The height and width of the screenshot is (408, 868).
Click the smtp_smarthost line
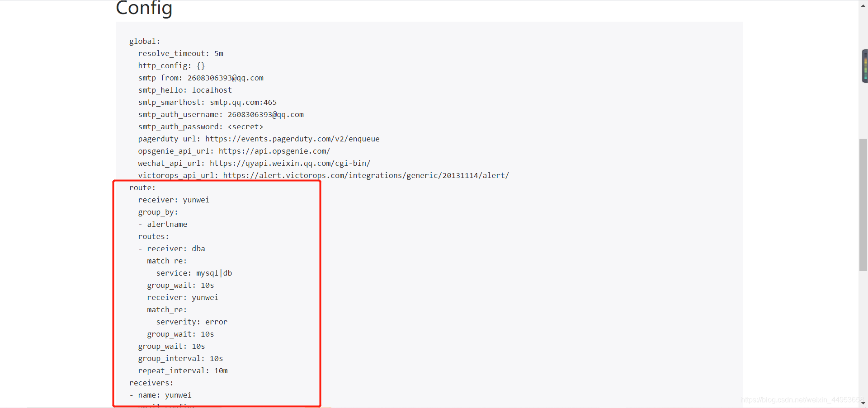click(208, 102)
